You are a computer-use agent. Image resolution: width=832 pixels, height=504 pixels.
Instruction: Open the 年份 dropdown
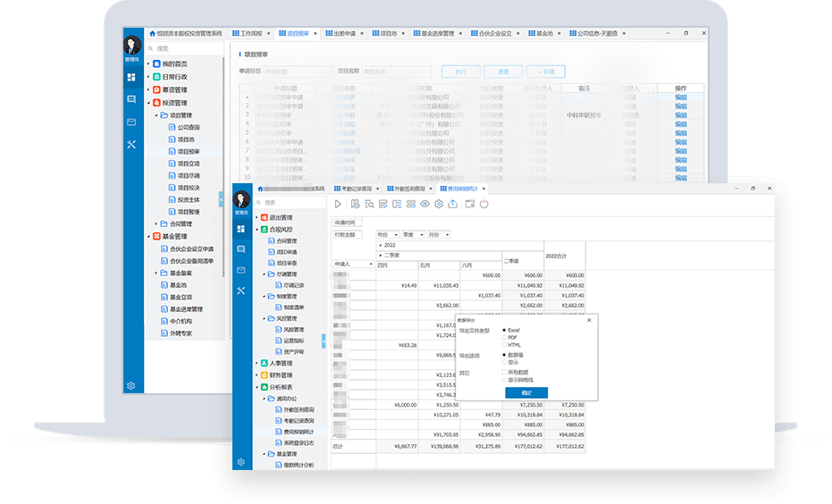pos(387,234)
